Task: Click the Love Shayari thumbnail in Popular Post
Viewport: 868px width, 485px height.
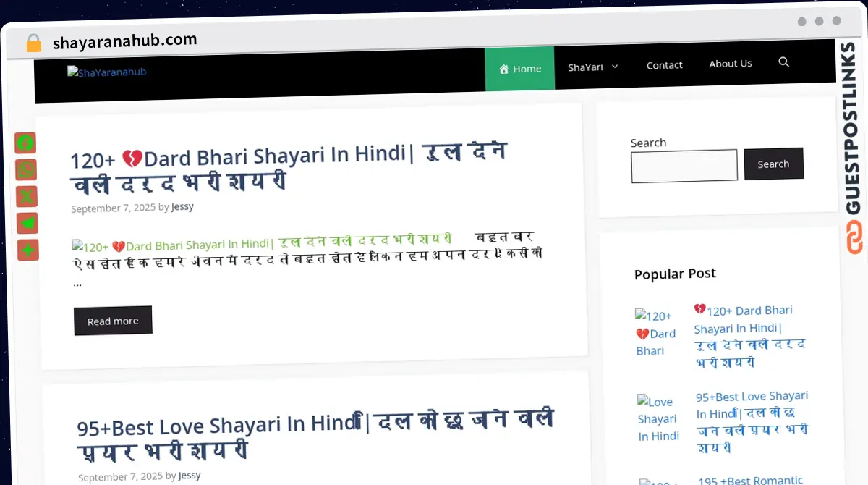Action: [658, 418]
